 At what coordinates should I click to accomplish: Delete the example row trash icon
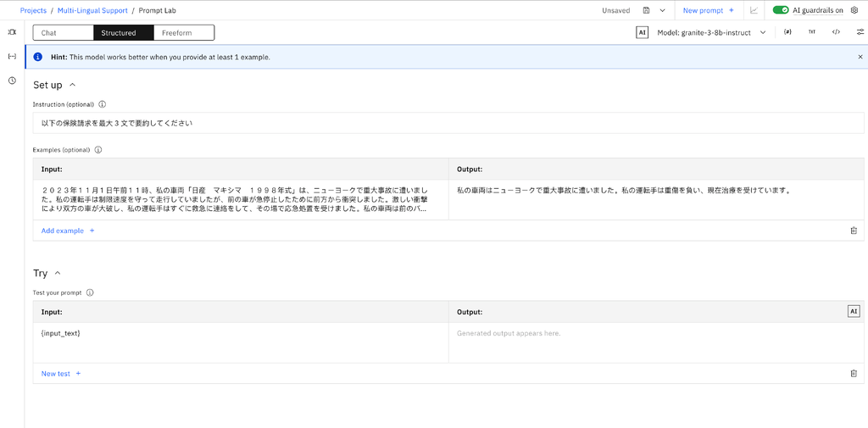tap(854, 231)
